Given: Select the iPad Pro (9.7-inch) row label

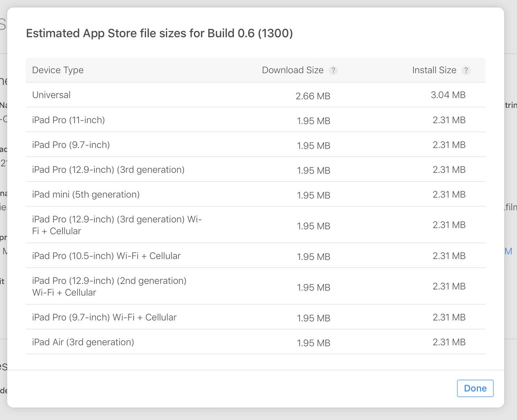Looking at the screenshot, I should (71, 145).
